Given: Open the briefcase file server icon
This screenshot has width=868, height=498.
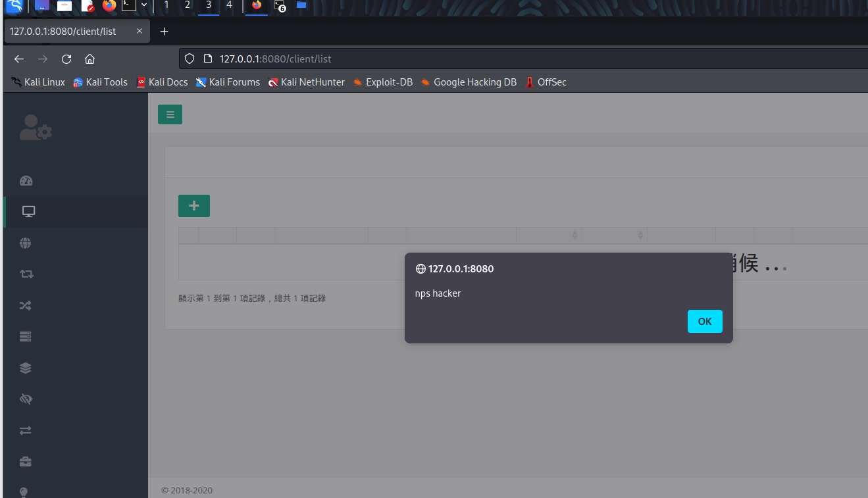Looking at the screenshot, I should [x=26, y=462].
